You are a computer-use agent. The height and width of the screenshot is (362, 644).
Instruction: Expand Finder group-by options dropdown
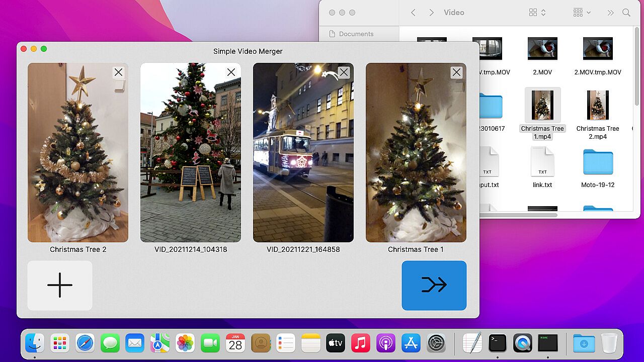coord(582,13)
